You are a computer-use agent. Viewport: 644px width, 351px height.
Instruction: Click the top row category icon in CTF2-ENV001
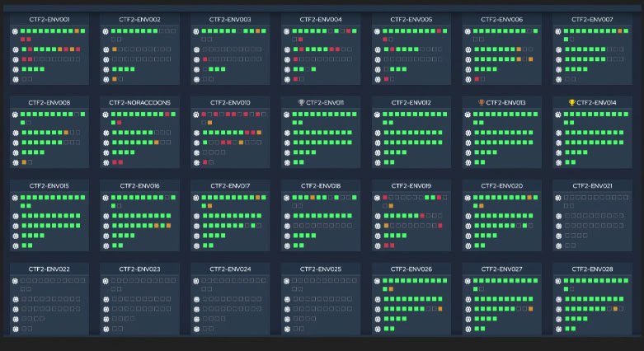pyautogui.click(x=15, y=31)
